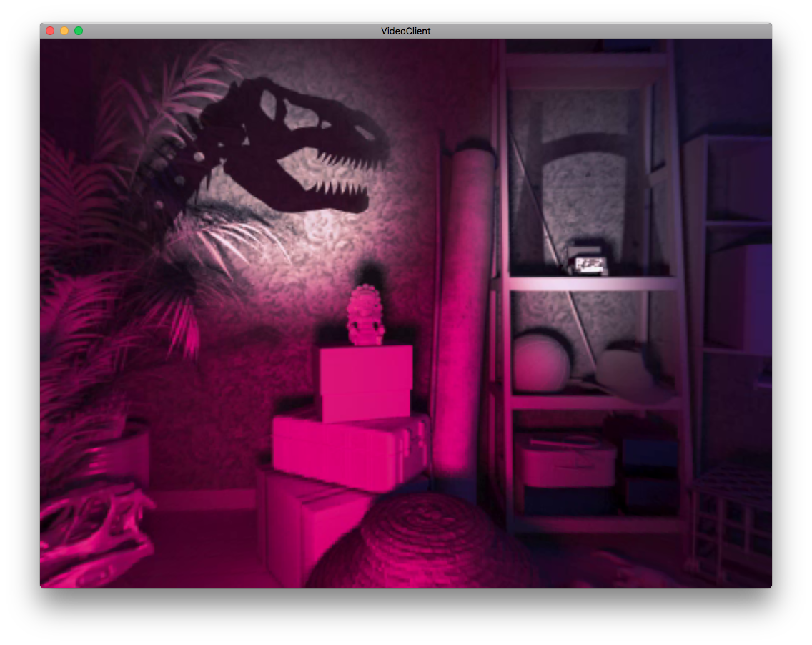Image resolution: width=812 pixels, height=645 pixels.
Task: Click the VideoClient title bar text
Action: [x=405, y=31]
